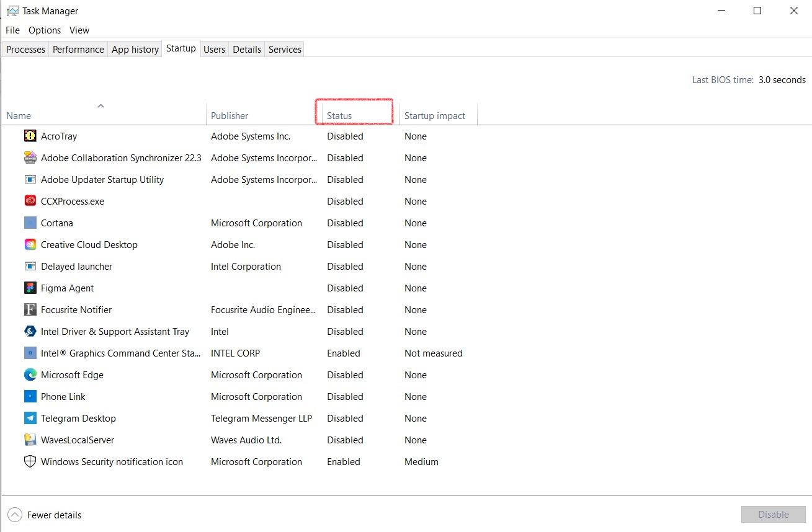Select the Microsoft Edge entry name
The image size is (812, 532).
[x=72, y=375]
